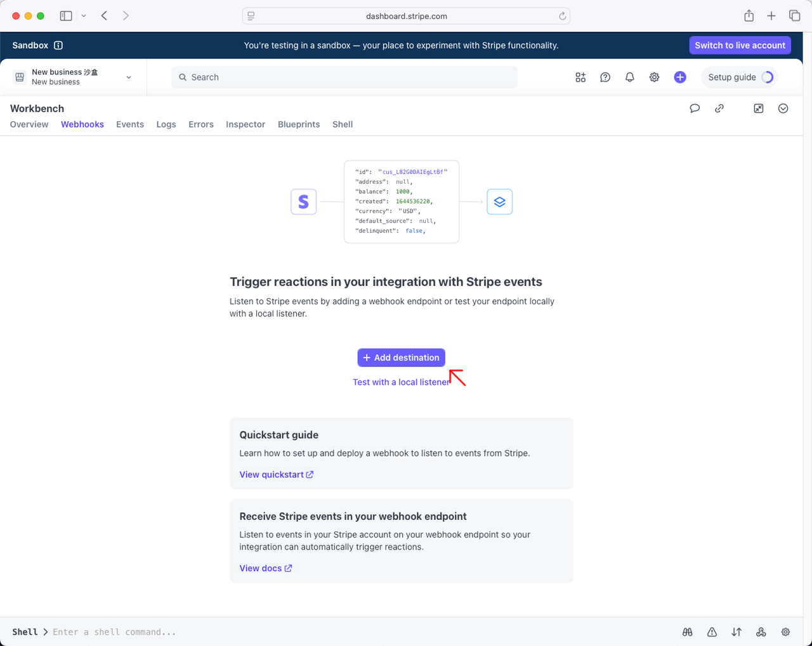This screenshot has width=812, height=646.
Task: Switch to the Inspector tab
Action: (x=246, y=124)
